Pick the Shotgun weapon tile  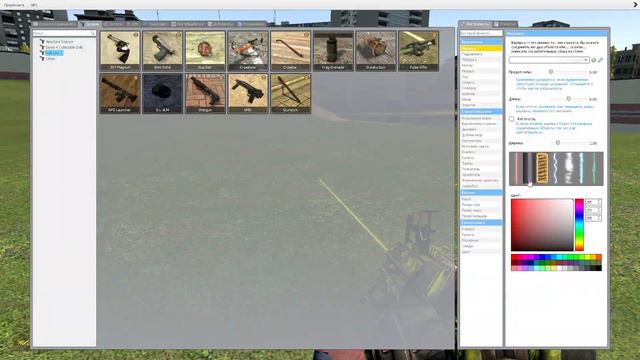click(x=205, y=94)
